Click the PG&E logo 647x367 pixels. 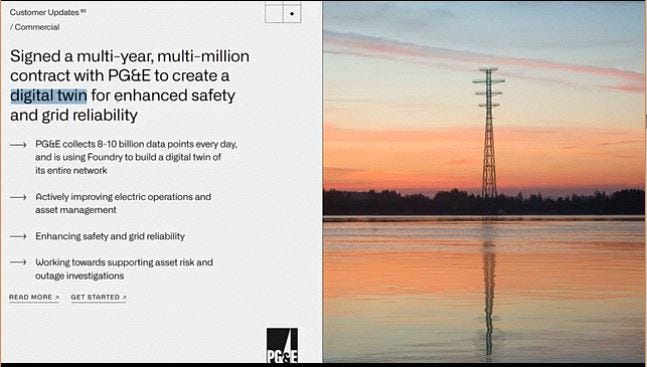tap(282, 345)
